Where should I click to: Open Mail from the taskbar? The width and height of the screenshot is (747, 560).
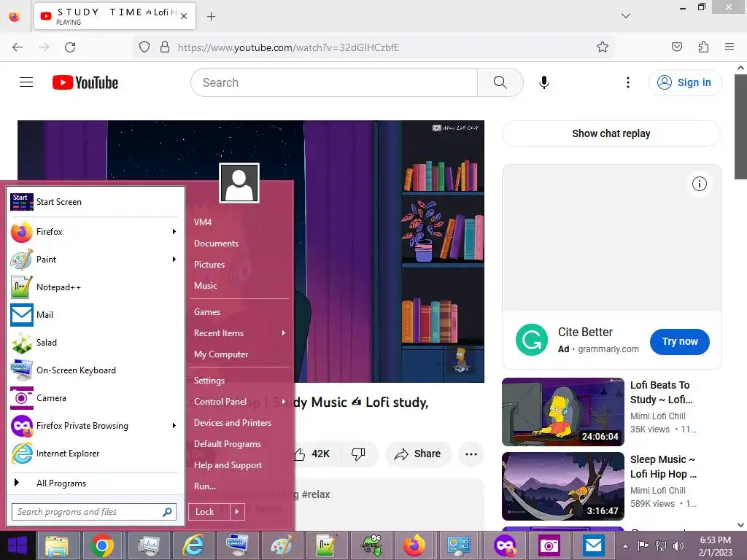click(594, 545)
